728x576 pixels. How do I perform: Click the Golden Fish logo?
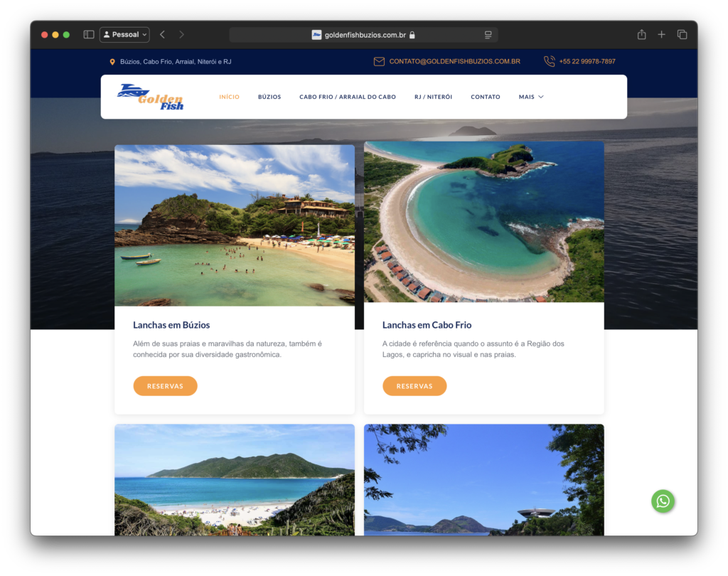(151, 97)
